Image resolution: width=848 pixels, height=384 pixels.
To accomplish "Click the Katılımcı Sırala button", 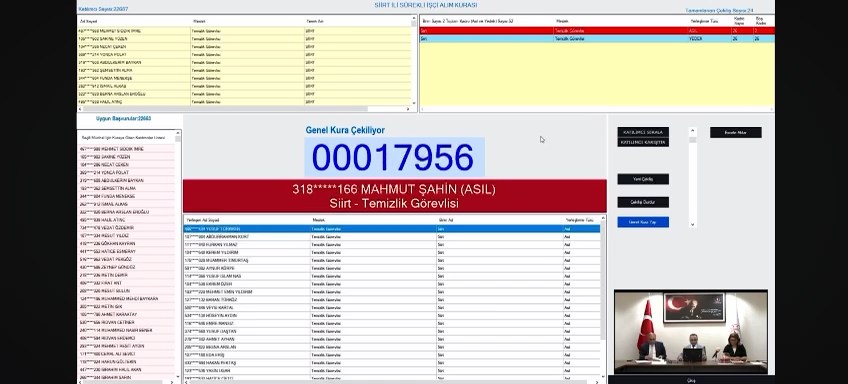I will [643, 132].
